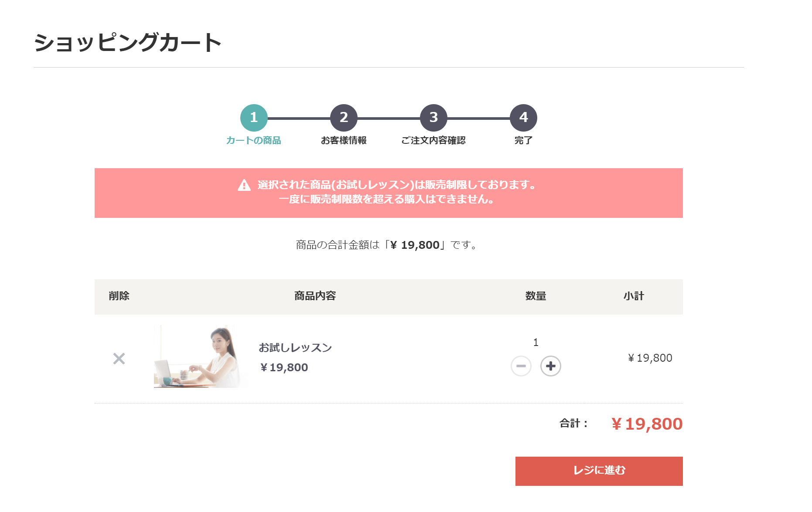Click step 3 circle in progress bar
Image resolution: width=812 pixels, height=512 pixels.
(x=433, y=118)
